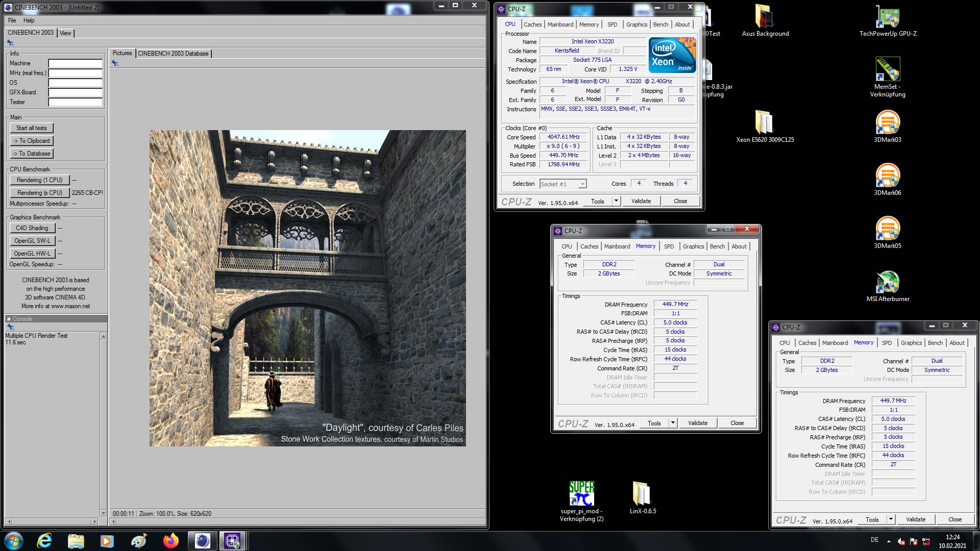Open the MSI Afterburner desktop icon
The height and width of the screenshot is (551, 980).
click(888, 282)
